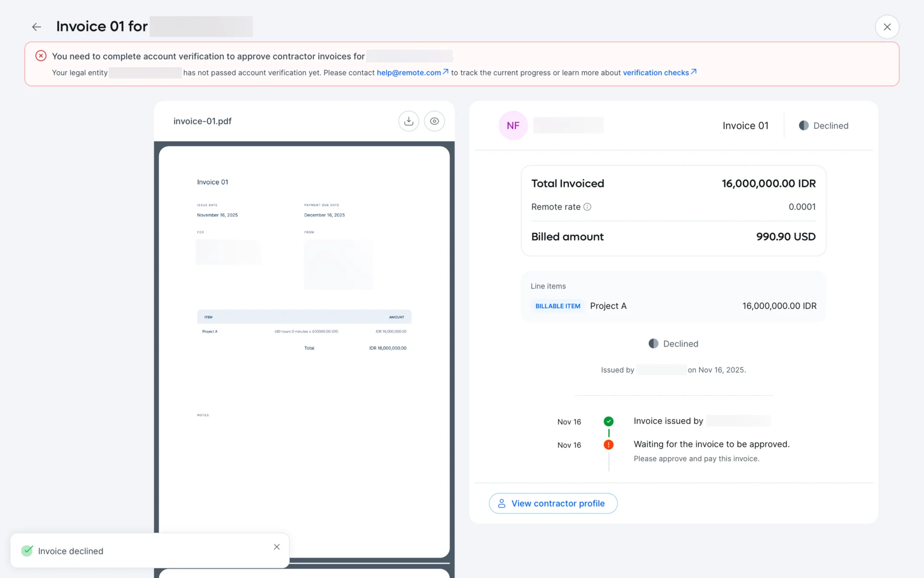Viewport: 924px width, 578px height.
Task: Click the red error icon in banner
Action: (41, 56)
